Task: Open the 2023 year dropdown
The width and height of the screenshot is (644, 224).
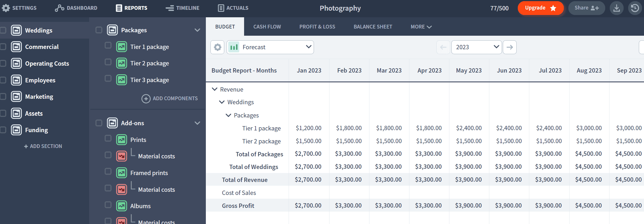Action: click(476, 47)
